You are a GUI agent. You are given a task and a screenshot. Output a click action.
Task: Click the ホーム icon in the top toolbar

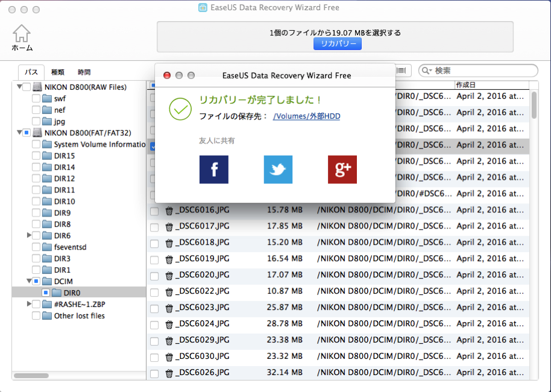[21, 33]
